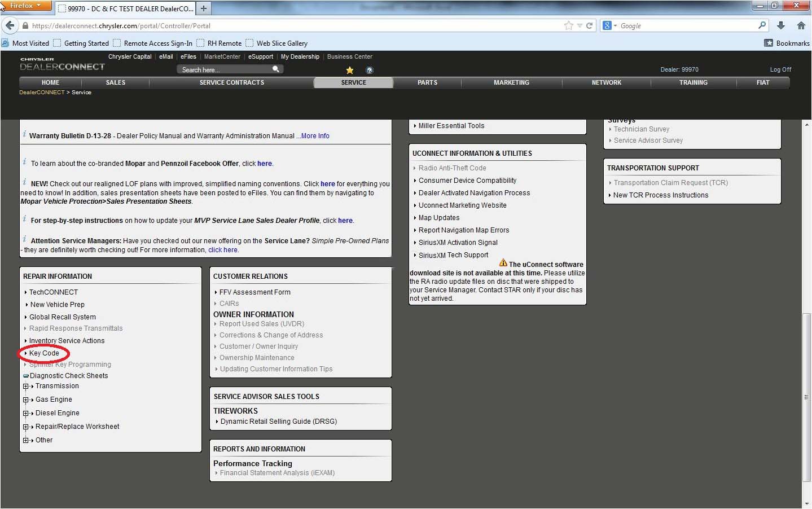Click the uConnect warning triangle icon
The width and height of the screenshot is (812, 509).
coord(503,263)
